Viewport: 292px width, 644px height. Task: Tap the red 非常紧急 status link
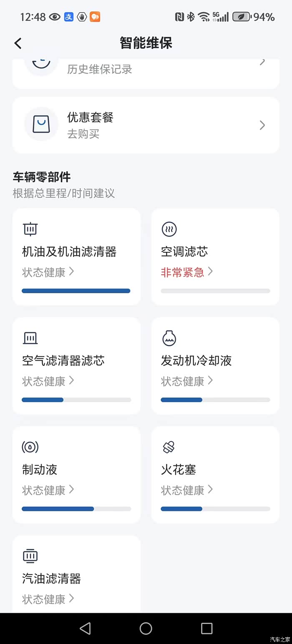point(182,272)
